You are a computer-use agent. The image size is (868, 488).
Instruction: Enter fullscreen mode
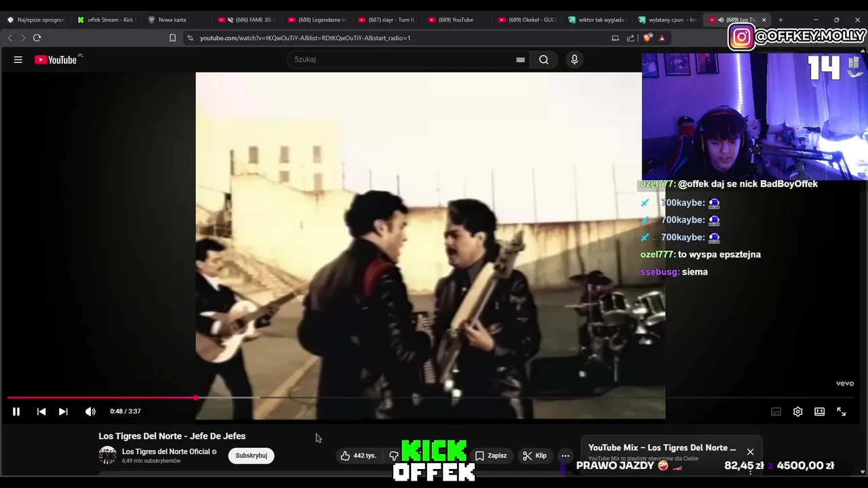tap(842, 411)
